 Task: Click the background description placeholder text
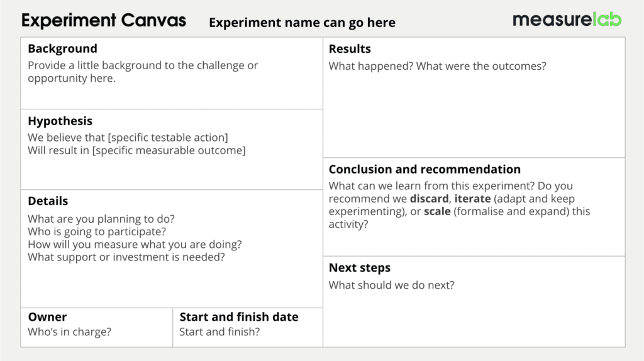coord(143,72)
